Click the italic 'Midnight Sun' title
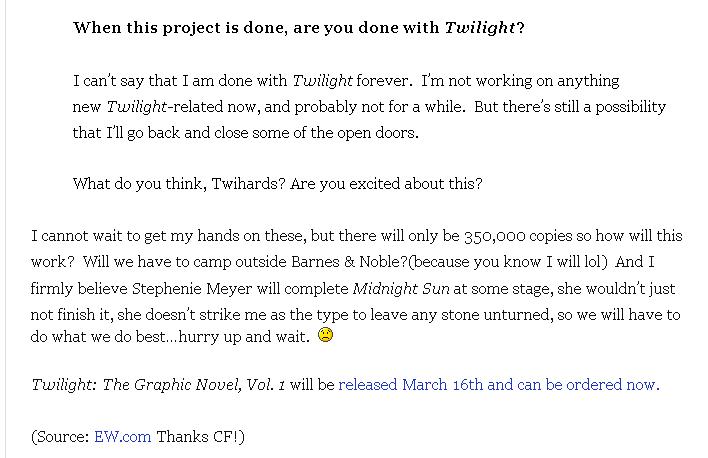The image size is (708, 458). (x=401, y=289)
